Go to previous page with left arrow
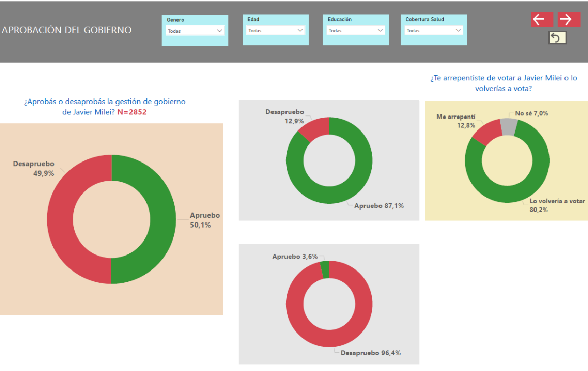The image size is (588, 371). (542, 20)
